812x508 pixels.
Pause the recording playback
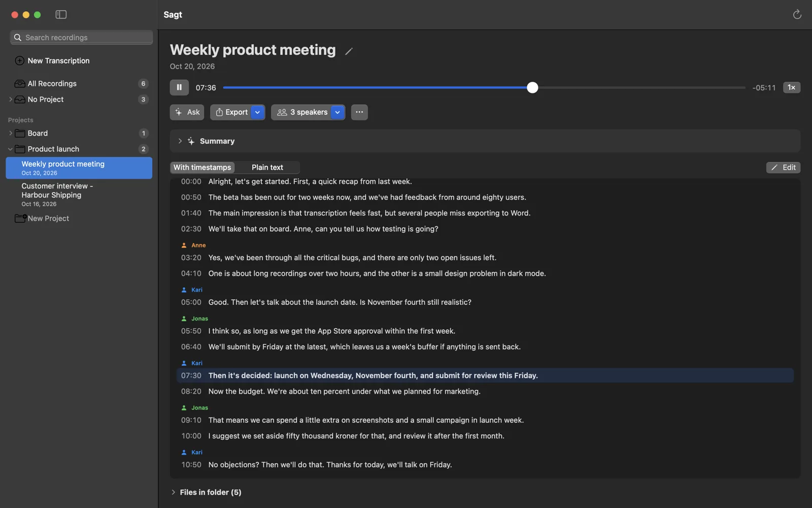(179, 87)
